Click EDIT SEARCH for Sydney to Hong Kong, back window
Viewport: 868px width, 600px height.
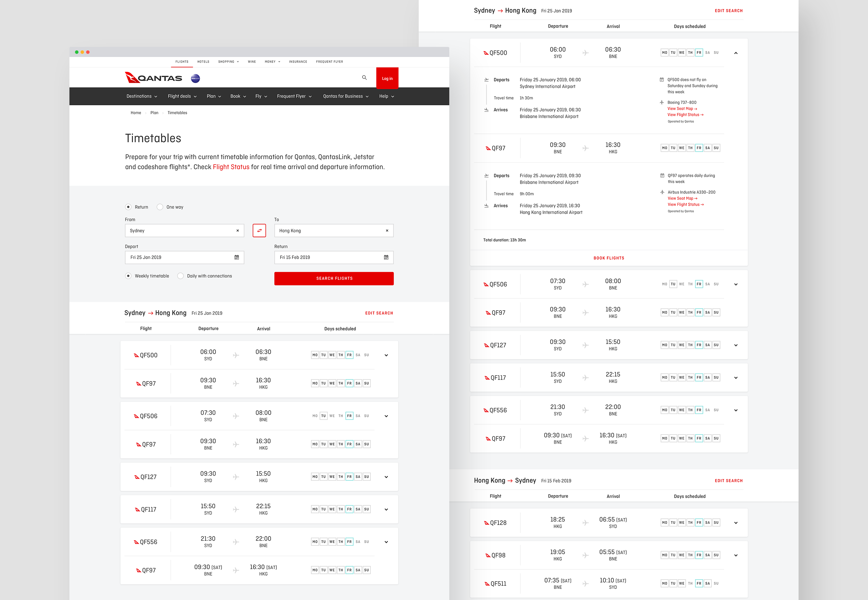click(x=729, y=10)
